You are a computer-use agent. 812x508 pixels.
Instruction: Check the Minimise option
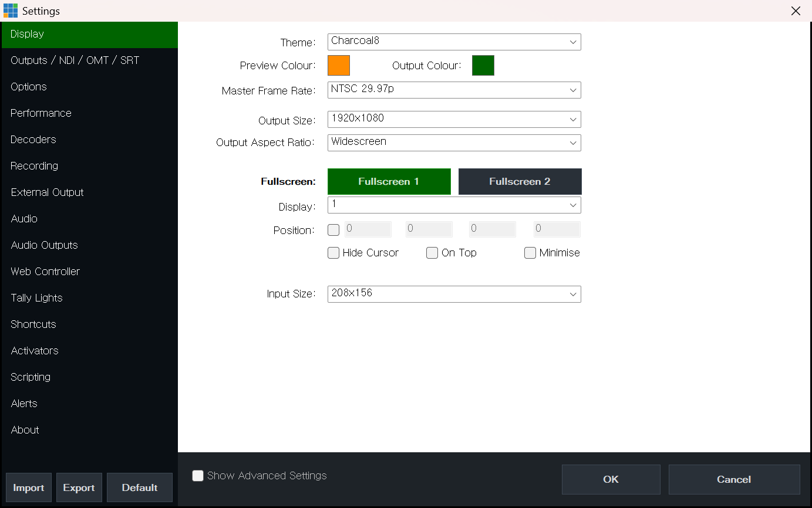click(530, 253)
